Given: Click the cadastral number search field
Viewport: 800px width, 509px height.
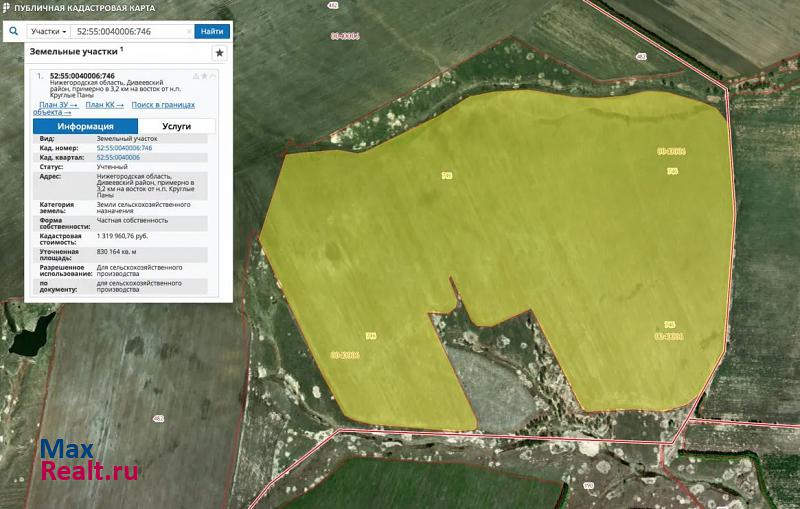Looking at the screenshot, I should 128,31.
